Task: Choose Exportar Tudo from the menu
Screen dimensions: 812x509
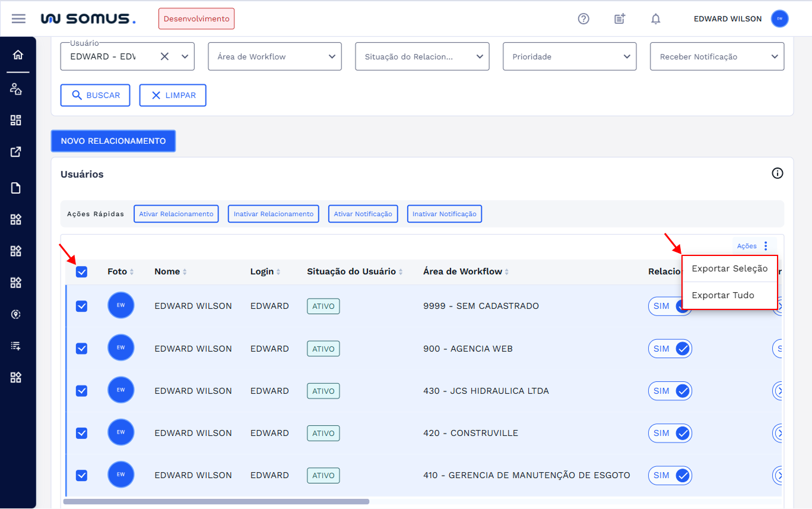Action: (723, 295)
